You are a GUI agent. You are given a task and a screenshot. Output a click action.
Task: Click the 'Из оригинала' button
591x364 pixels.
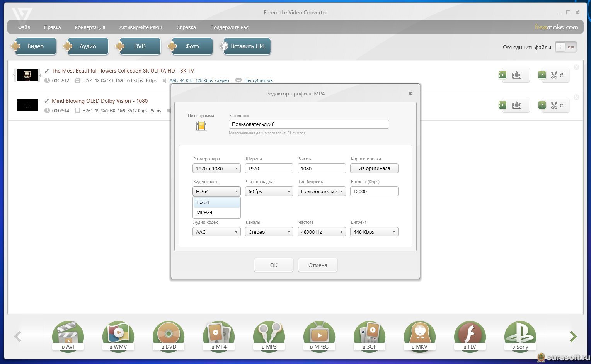pyautogui.click(x=374, y=168)
